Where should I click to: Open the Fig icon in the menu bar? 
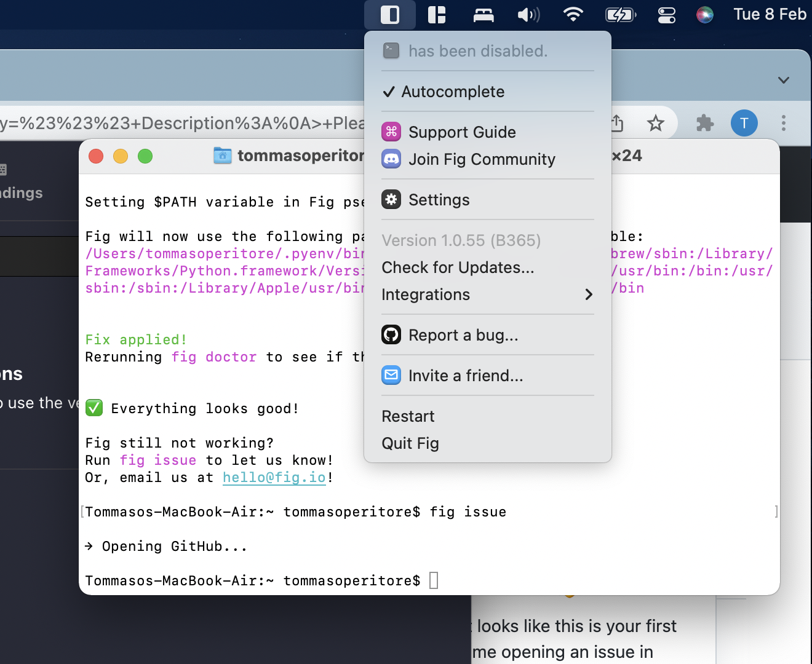(x=391, y=14)
